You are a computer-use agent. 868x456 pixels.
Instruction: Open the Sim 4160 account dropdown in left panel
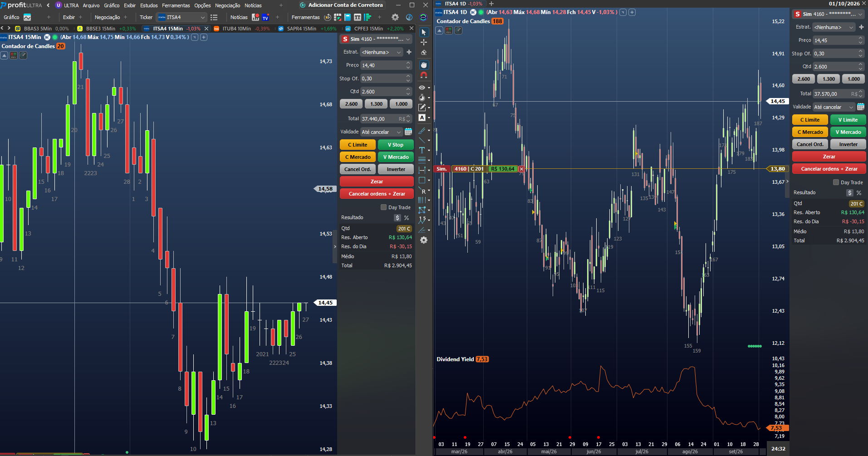[377, 39]
